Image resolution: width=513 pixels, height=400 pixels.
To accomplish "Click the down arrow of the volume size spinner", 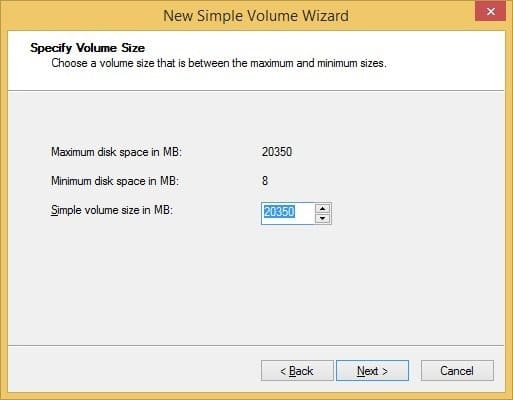I will click(x=322, y=218).
